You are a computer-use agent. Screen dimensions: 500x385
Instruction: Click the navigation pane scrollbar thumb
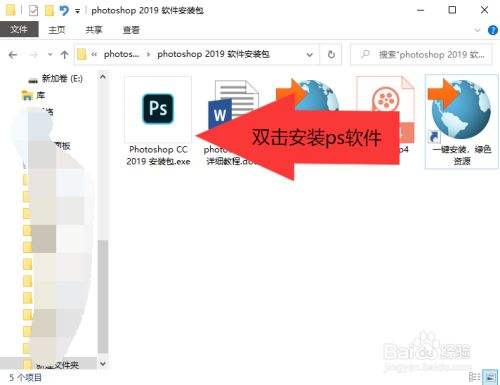(x=103, y=297)
